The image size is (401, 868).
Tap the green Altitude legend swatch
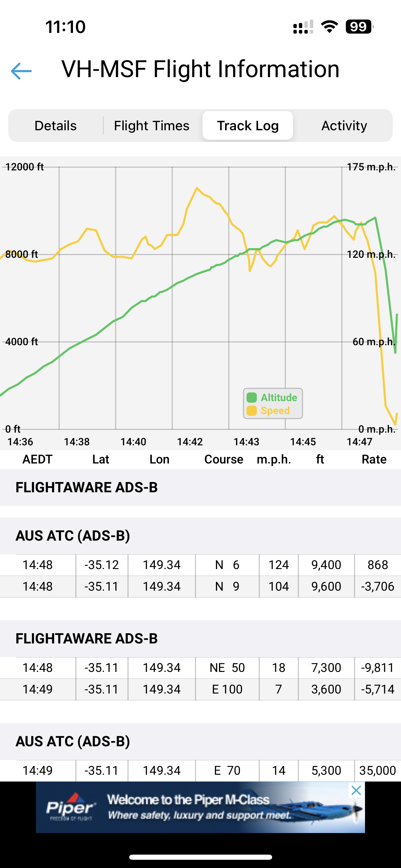pos(252,397)
